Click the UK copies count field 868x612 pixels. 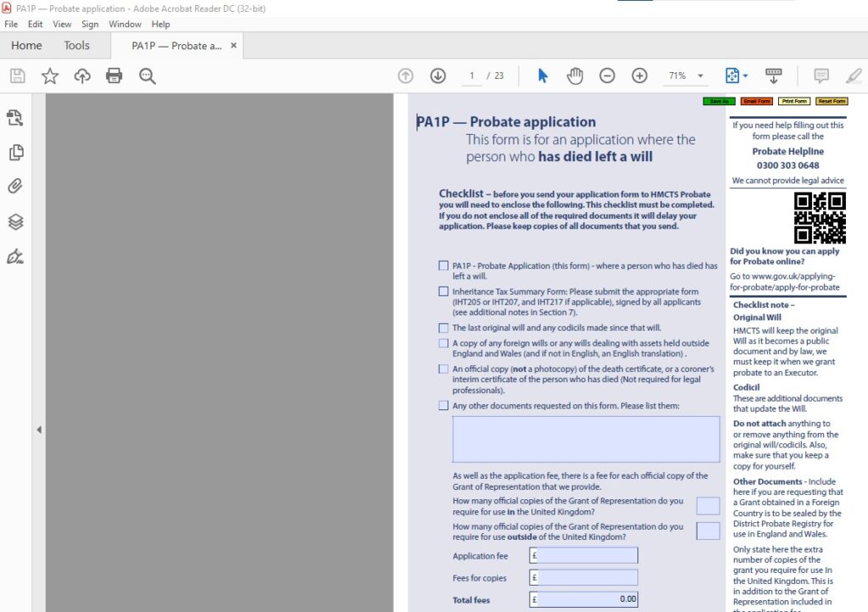[708, 506]
